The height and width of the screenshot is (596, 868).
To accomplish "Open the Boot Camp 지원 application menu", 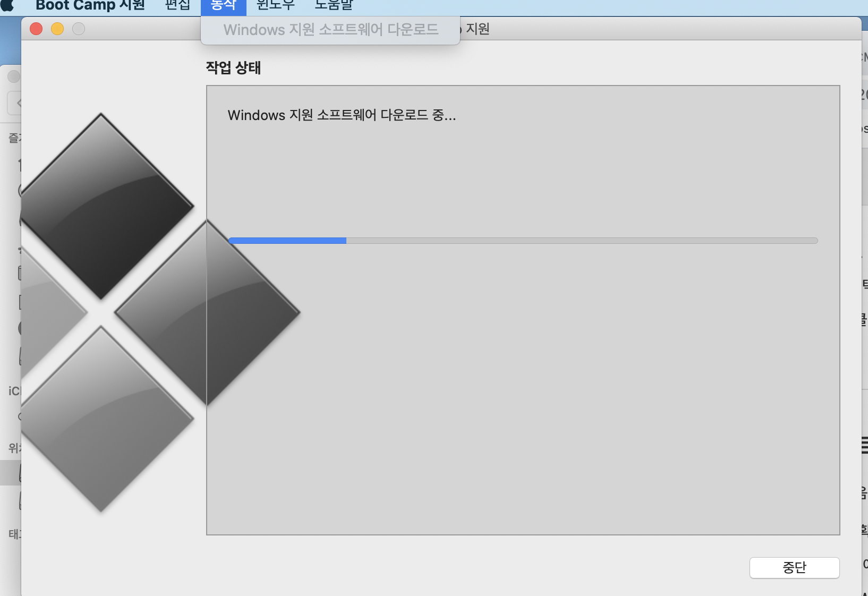I will click(x=90, y=5).
